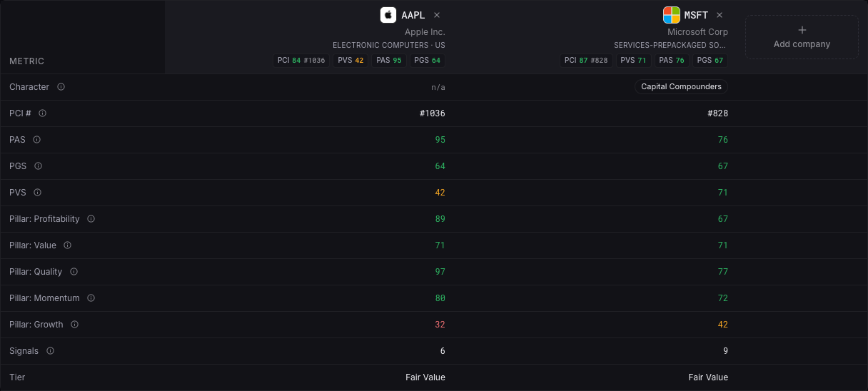Click the Microsoft logo icon
868x391 pixels.
671,15
